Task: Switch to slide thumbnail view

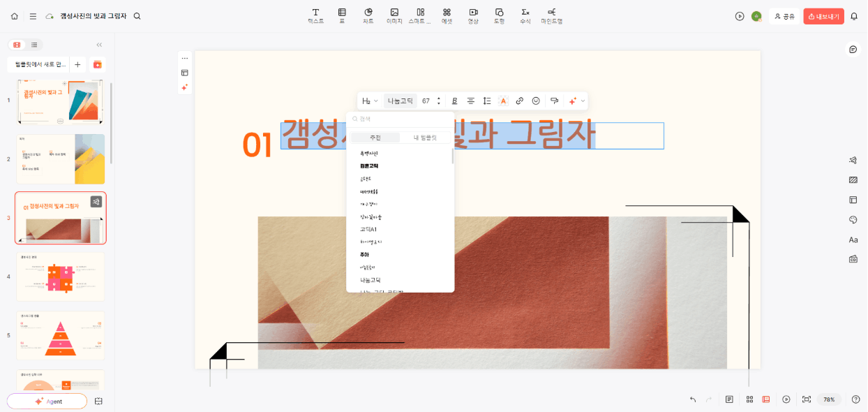Action: tap(17, 45)
